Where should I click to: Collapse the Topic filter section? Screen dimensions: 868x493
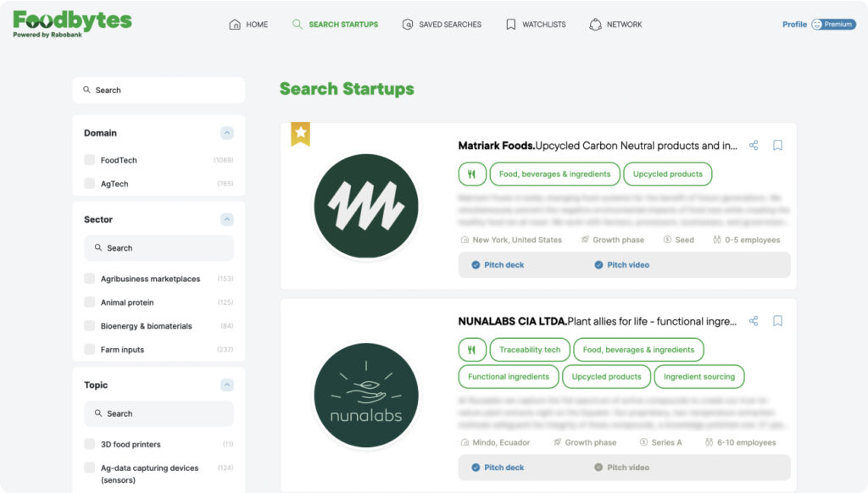227,385
